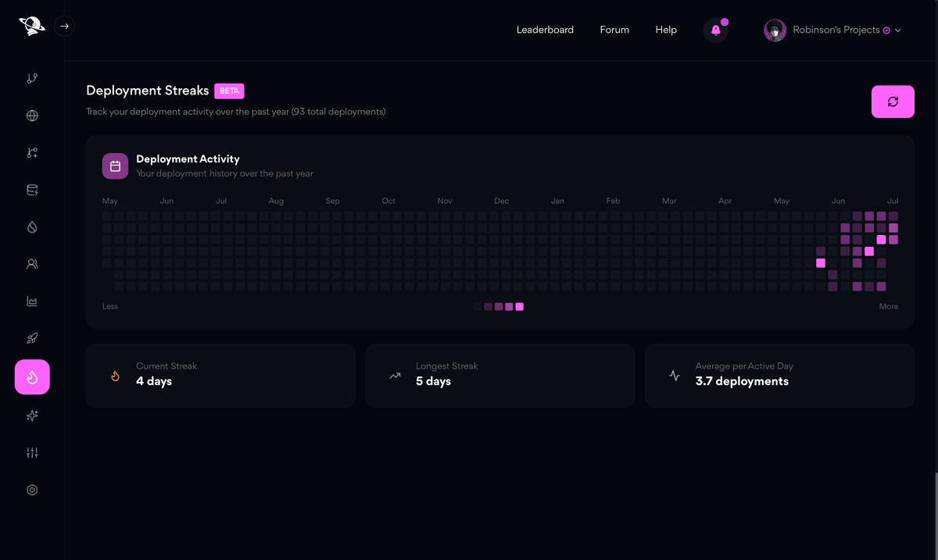938x560 pixels.
Task: Open the Leaderboard page
Action: click(545, 30)
